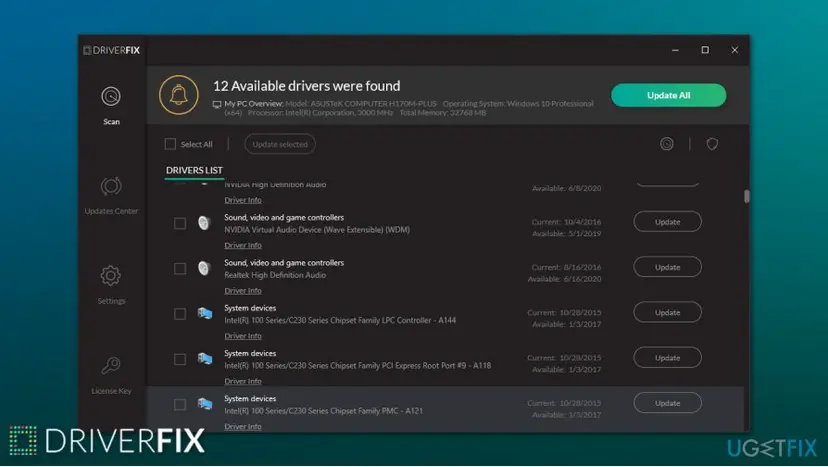Maximize the DriverFix window

click(705, 50)
